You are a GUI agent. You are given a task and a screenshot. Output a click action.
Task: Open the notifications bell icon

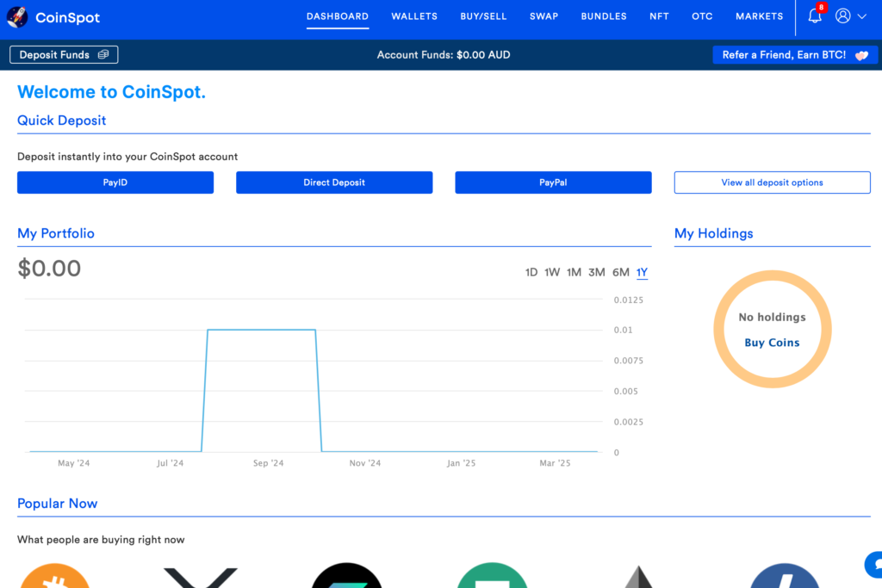(x=815, y=15)
